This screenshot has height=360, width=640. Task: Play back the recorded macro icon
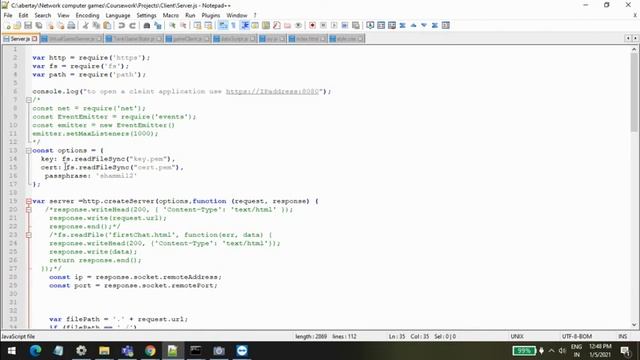coord(334,26)
